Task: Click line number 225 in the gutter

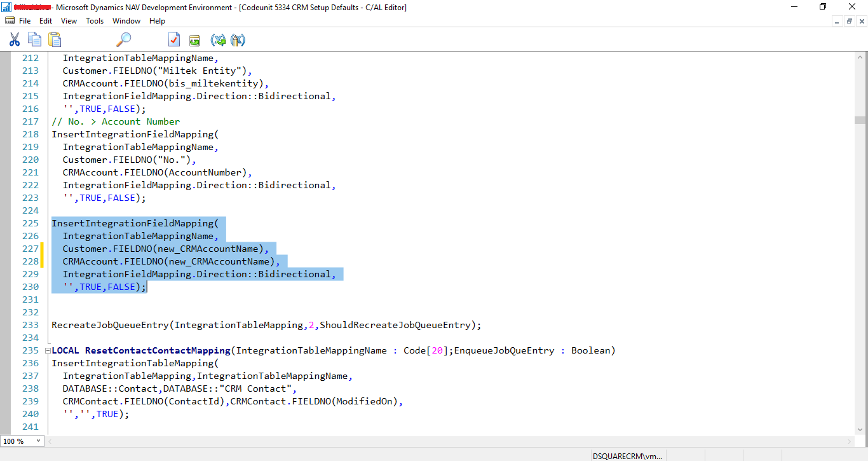Action: click(x=30, y=223)
